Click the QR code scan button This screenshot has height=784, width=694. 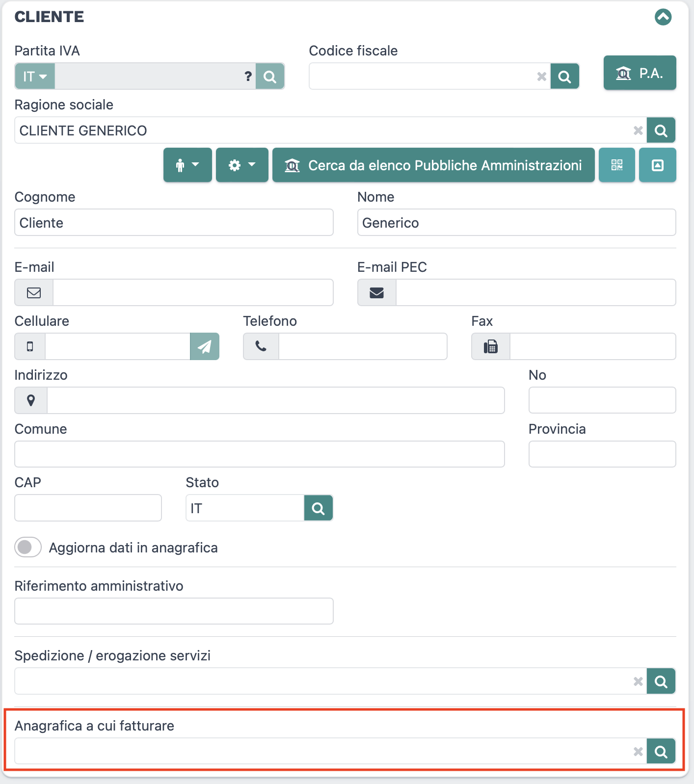click(617, 165)
